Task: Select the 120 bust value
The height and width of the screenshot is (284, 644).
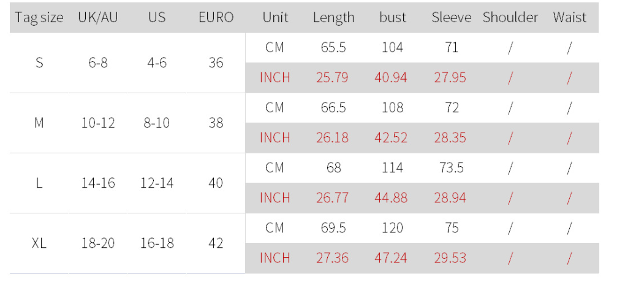Action: (393, 228)
